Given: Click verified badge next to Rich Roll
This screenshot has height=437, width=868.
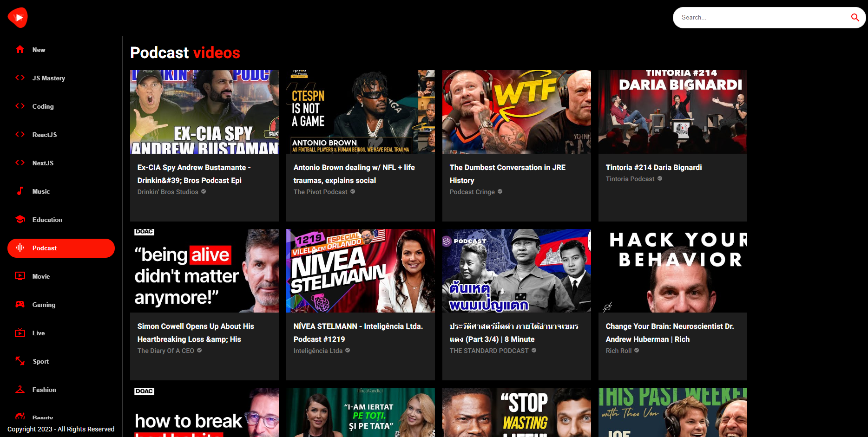Looking at the screenshot, I should click(637, 350).
